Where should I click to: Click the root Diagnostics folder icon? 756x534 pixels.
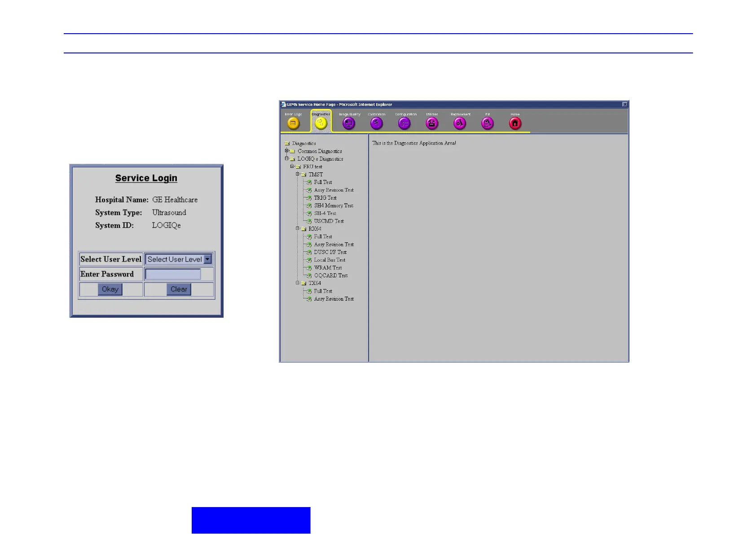[x=287, y=144]
